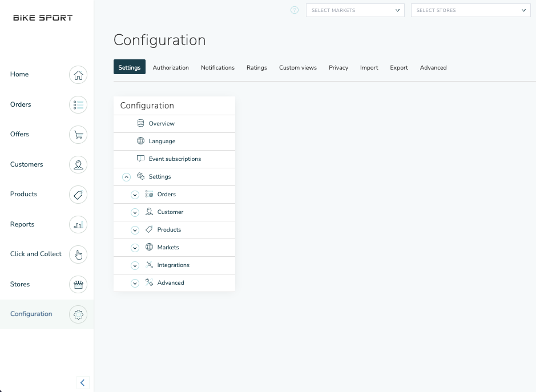536x392 pixels.
Task: Open Orders via the list icon
Action: coord(78,105)
